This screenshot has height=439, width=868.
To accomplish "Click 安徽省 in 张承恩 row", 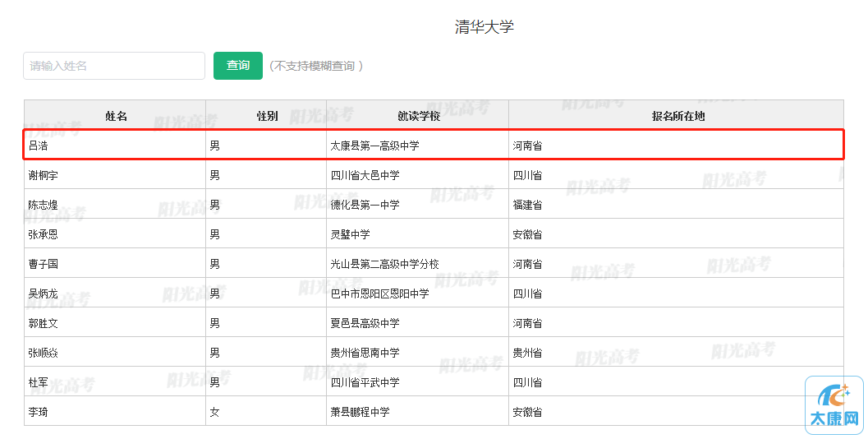I will tap(527, 234).
